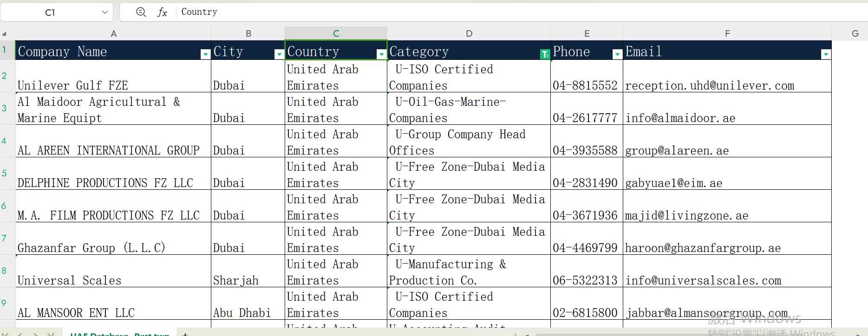The image size is (868, 336).
Task: Select column E header
Action: pyautogui.click(x=587, y=33)
